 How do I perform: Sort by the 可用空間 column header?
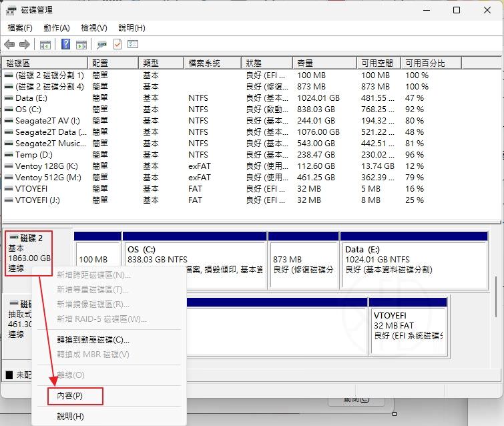[379, 63]
